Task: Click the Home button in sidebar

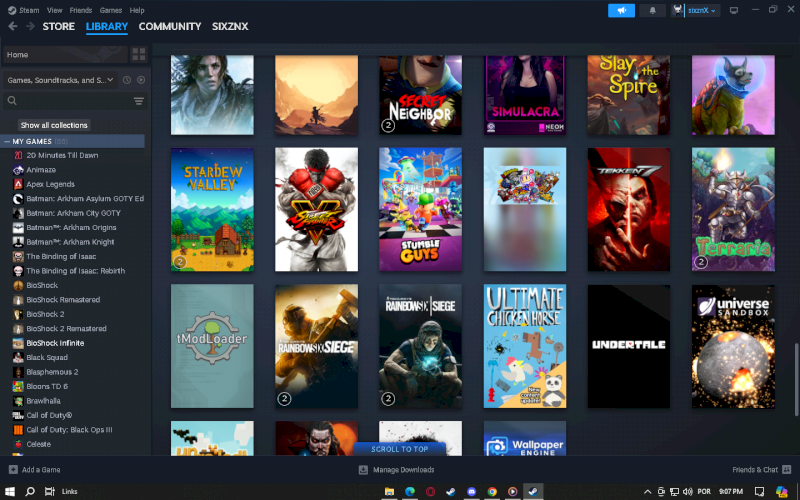Action: click(65, 55)
